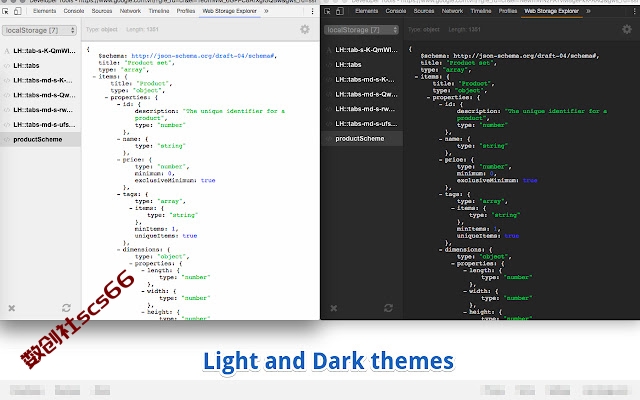Screen dimensions: 640x400
Task: Collapse the dimensions node in dark window
Action: pos(441,249)
